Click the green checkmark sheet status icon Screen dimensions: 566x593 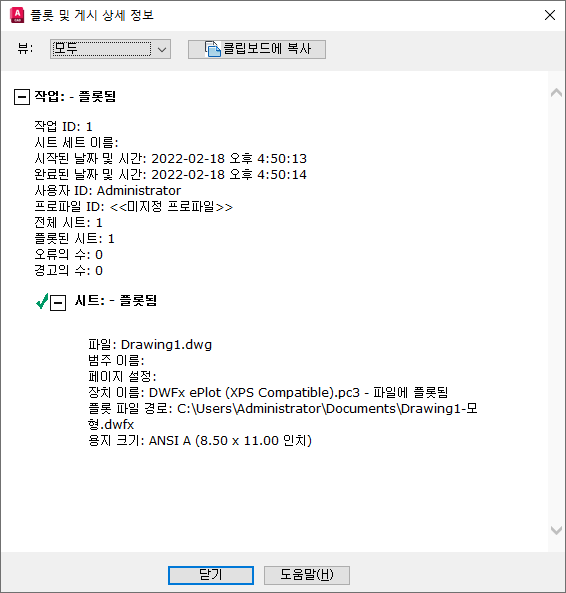42,301
